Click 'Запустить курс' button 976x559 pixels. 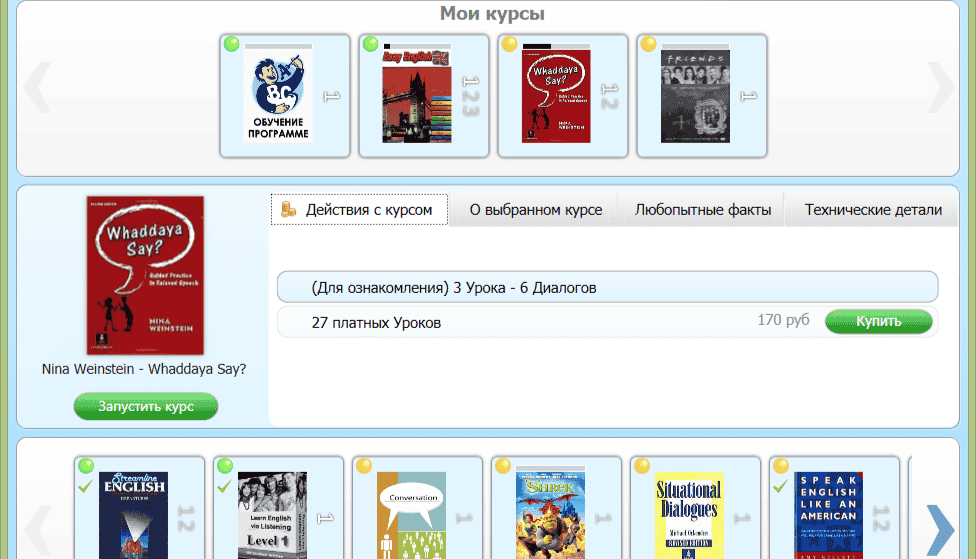(x=146, y=406)
